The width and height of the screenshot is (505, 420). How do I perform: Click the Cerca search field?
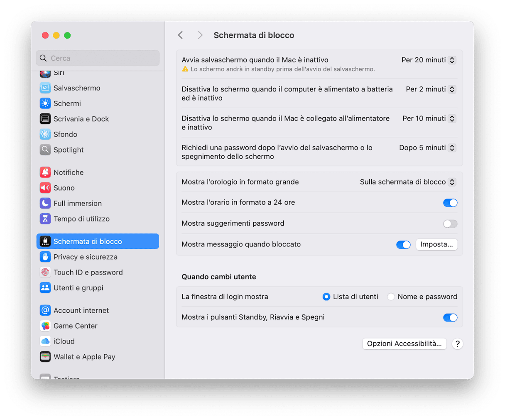point(98,58)
